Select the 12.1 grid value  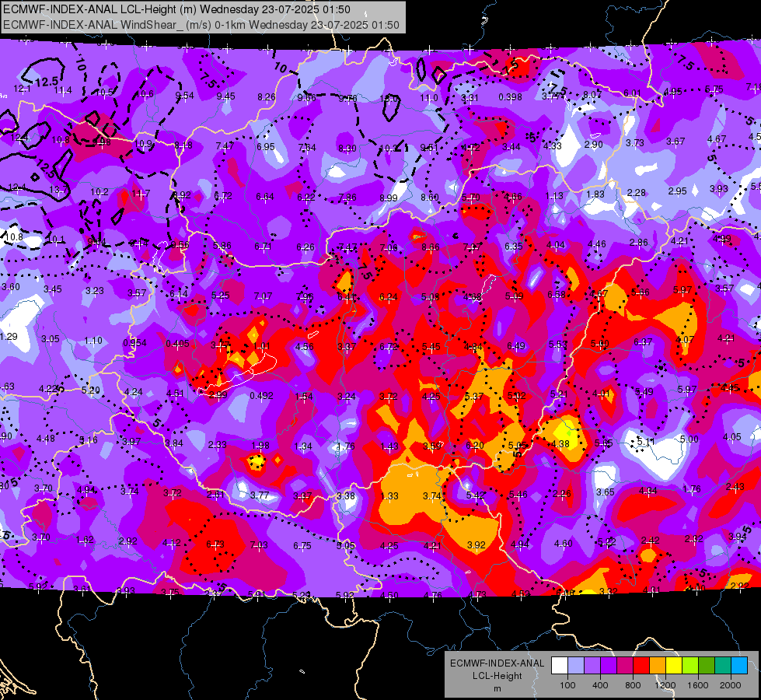pyautogui.click(x=22, y=89)
